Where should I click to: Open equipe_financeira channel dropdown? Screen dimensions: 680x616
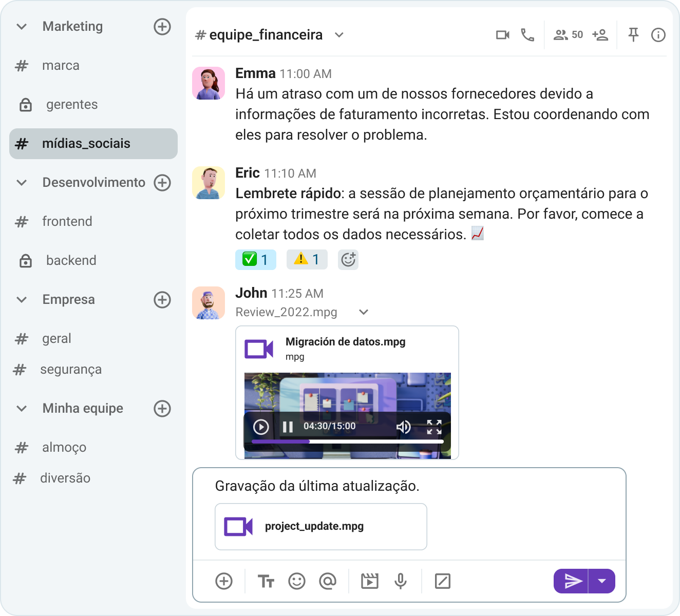pos(339,35)
